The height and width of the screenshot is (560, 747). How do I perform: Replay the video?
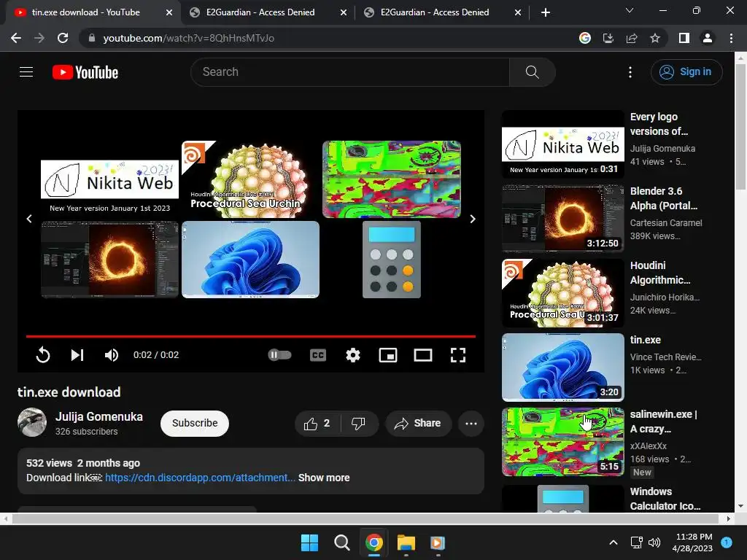tap(43, 355)
